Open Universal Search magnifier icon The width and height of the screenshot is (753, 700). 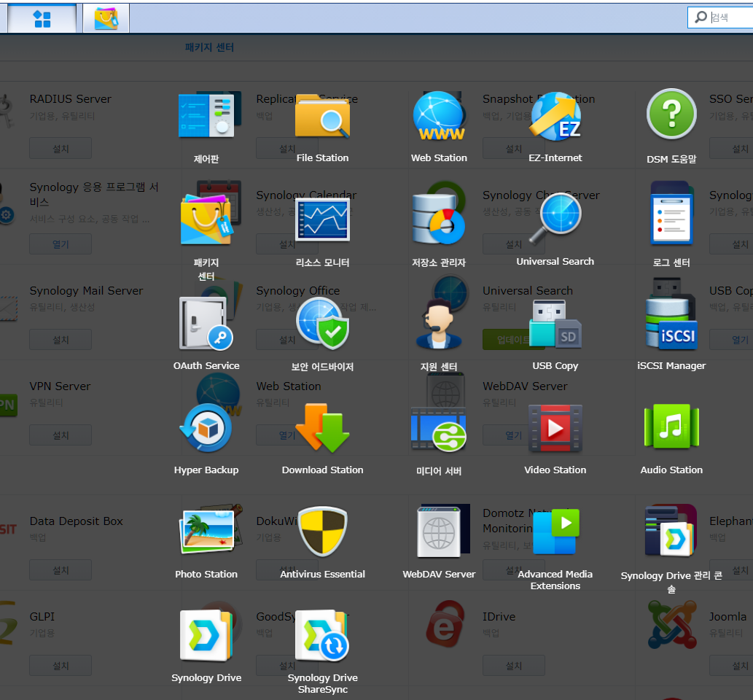[x=555, y=220]
